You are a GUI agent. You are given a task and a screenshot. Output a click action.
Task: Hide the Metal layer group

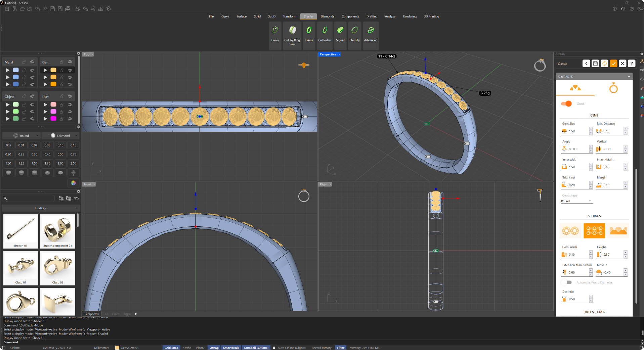click(x=32, y=62)
